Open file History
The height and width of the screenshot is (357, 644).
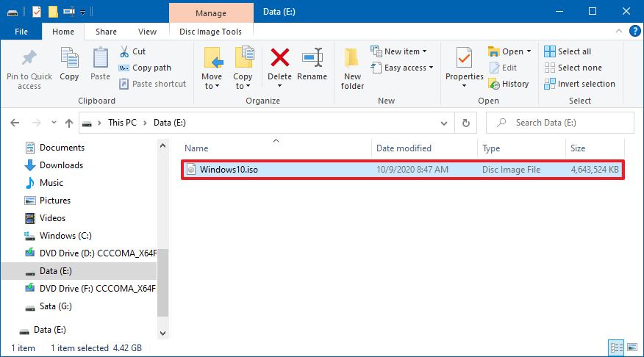[x=509, y=84]
